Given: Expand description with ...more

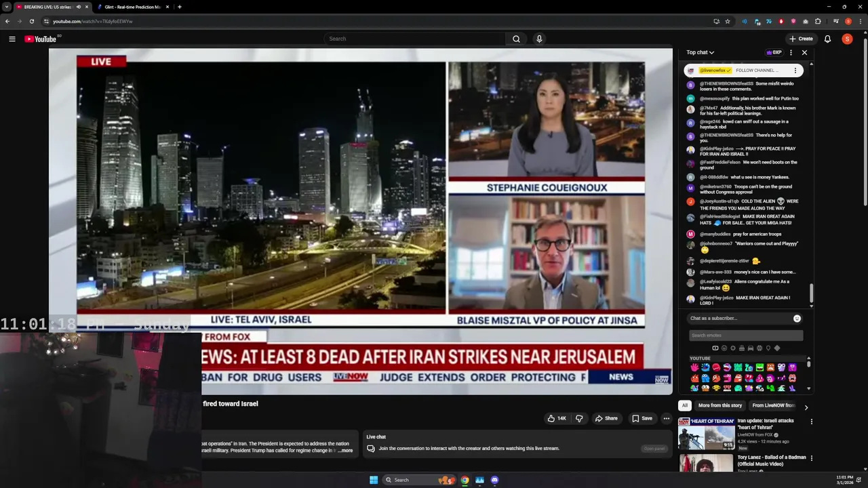Looking at the screenshot, I should pyautogui.click(x=345, y=451).
